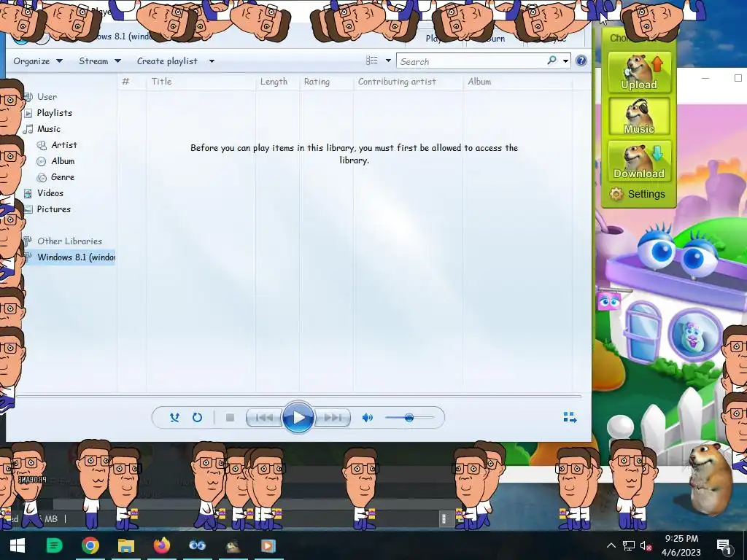This screenshot has height=560, width=747.
Task: Open the Organize menu
Action: [x=38, y=61]
